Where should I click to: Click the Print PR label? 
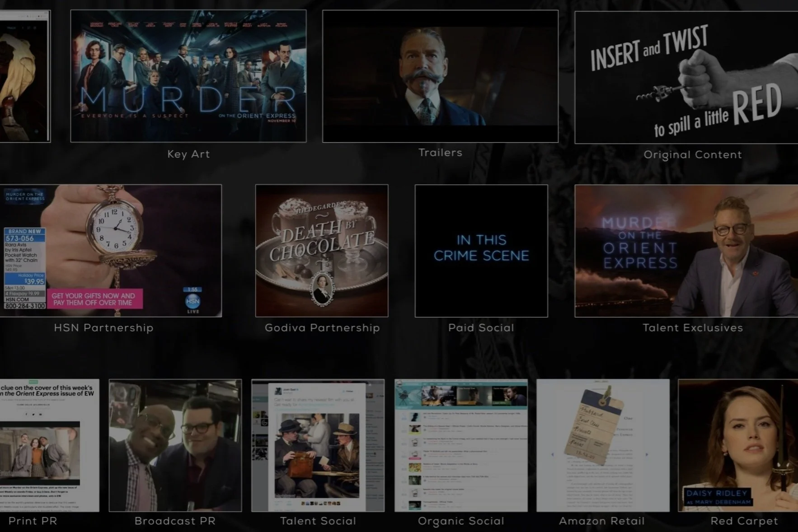[33, 521]
